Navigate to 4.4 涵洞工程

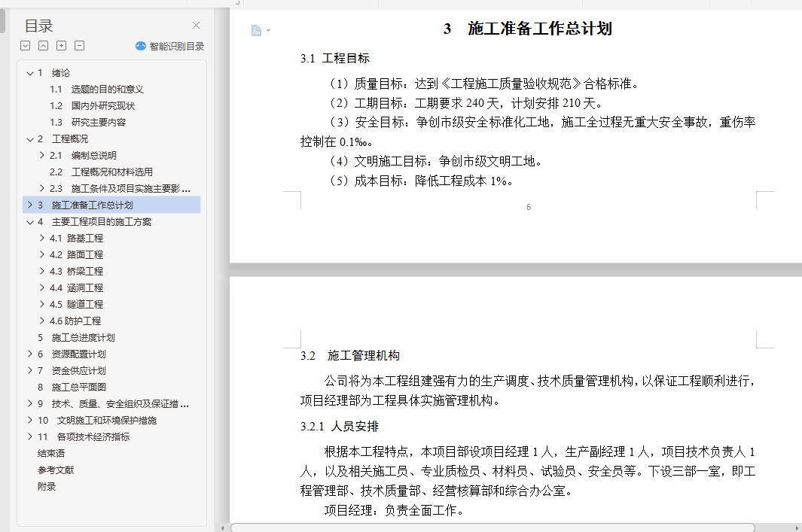(x=76, y=287)
